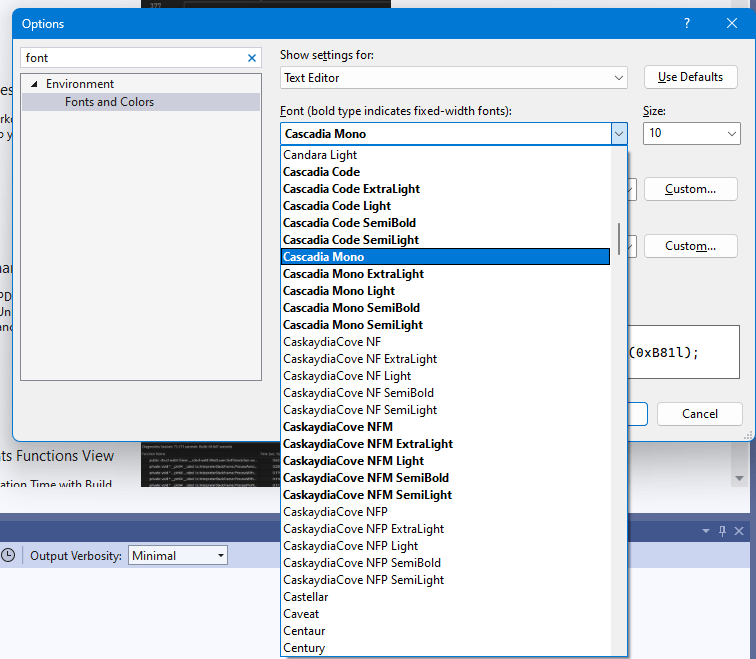Click the upper Custom... color button
Screen dimensions: 756x659
(x=690, y=189)
